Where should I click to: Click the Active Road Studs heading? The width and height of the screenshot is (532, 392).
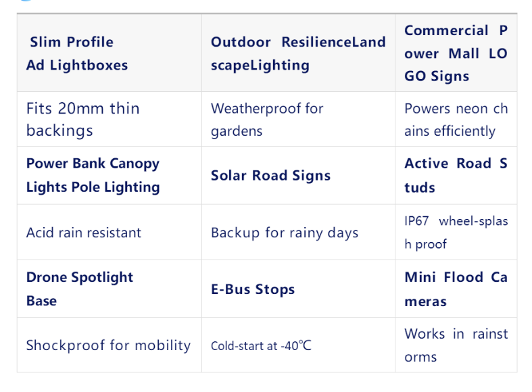456,175
